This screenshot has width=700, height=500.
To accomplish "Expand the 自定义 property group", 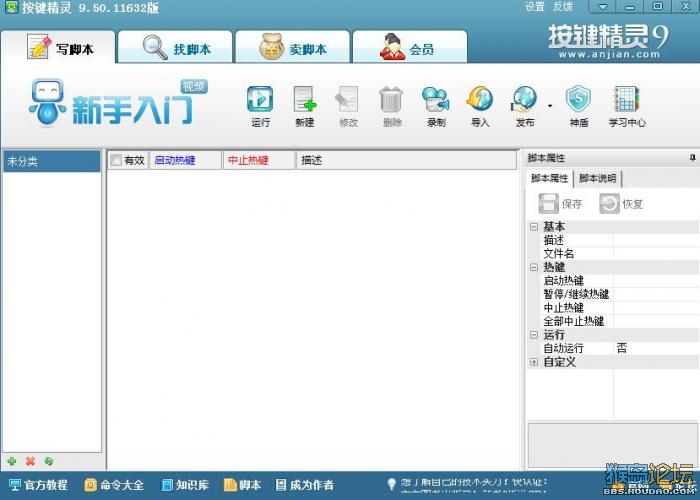I will 533,362.
